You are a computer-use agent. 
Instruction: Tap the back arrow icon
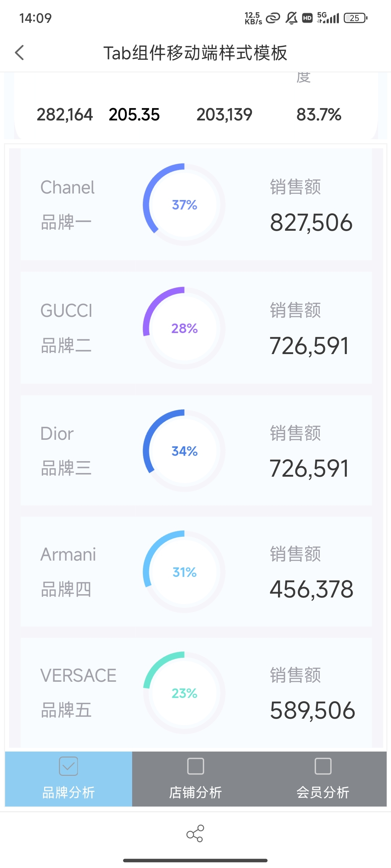(20, 53)
